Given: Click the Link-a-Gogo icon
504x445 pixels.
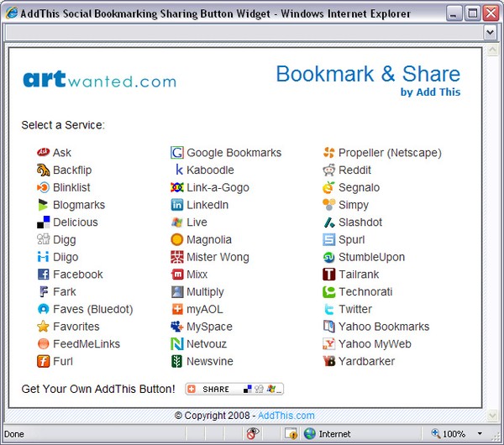Looking at the screenshot, I should tap(176, 187).
